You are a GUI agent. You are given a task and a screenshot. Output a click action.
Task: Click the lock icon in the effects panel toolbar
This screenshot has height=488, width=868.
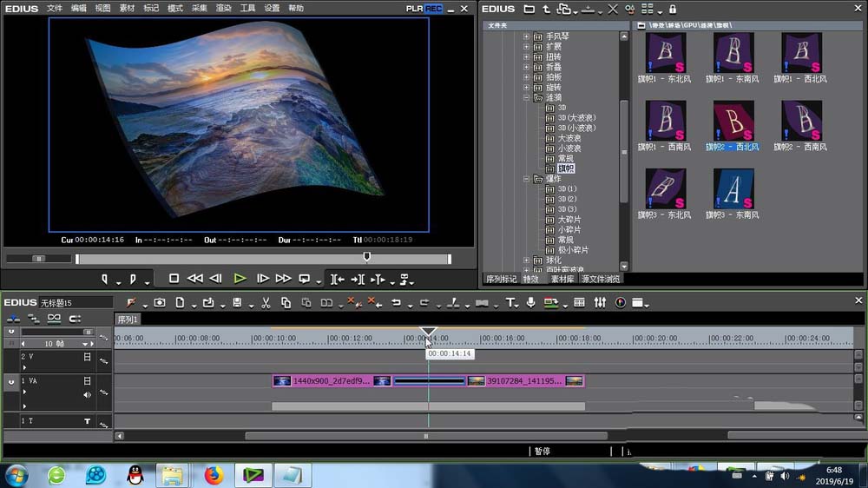[x=673, y=9]
